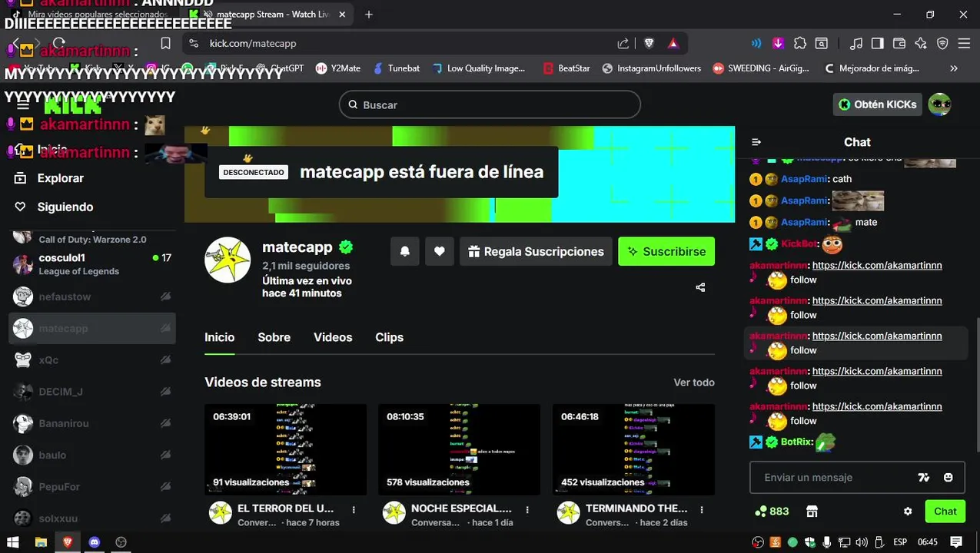
Task: Switch to the matecapp Stream tab
Action: (268, 15)
